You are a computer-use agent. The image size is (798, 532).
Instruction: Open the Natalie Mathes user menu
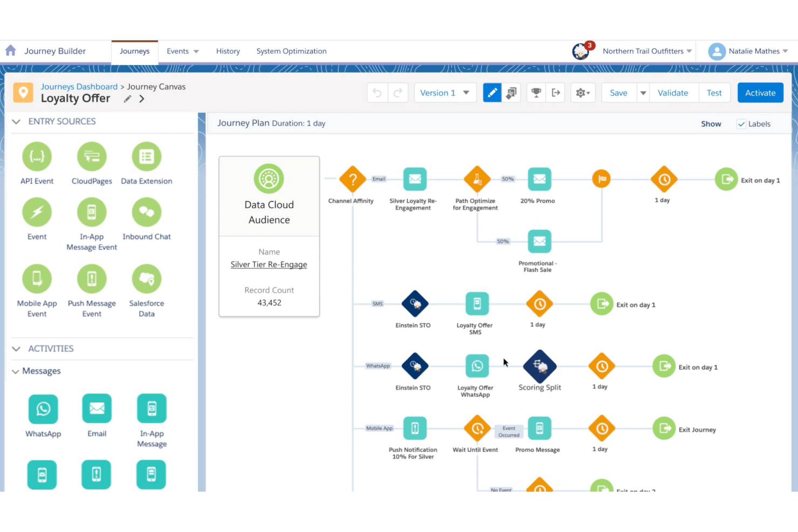coord(748,51)
